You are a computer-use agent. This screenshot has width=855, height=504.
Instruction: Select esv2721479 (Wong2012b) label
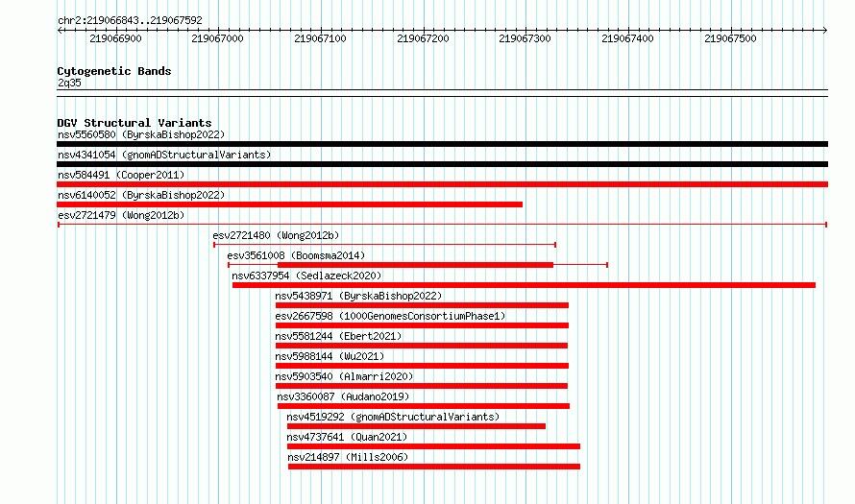click(121, 215)
